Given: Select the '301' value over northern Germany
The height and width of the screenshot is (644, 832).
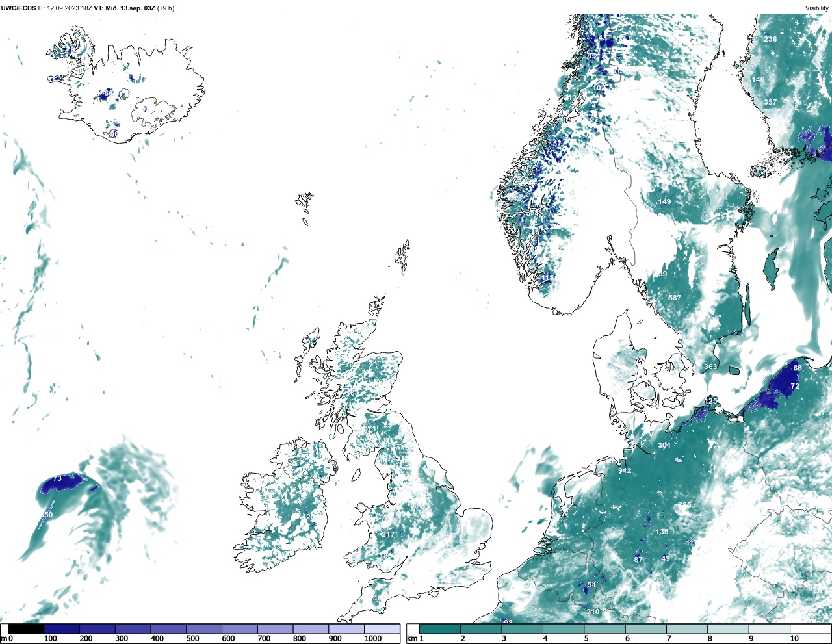Looking at the screenshot, I should (664, 445).
